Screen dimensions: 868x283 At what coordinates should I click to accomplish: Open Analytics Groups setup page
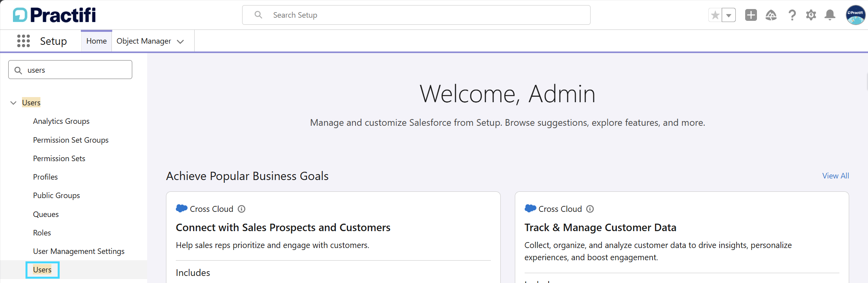[x=61, y=121]
